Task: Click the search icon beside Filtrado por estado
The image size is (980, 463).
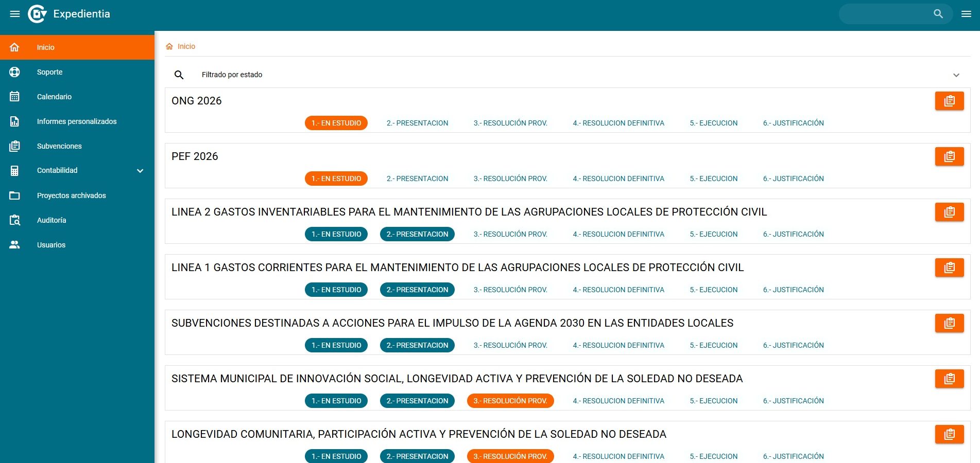Action: (x=179, y=75)
